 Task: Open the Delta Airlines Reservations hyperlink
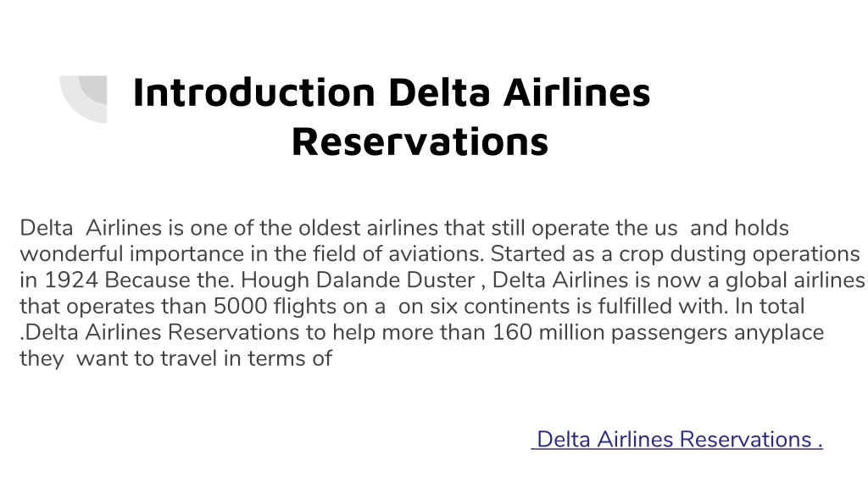click(676, 440)
